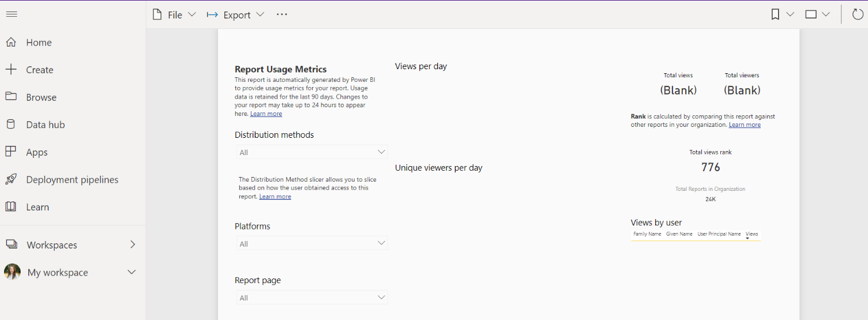Click the Given Name column header
This screenshot has width=868, height=320.
coord(679,234)
